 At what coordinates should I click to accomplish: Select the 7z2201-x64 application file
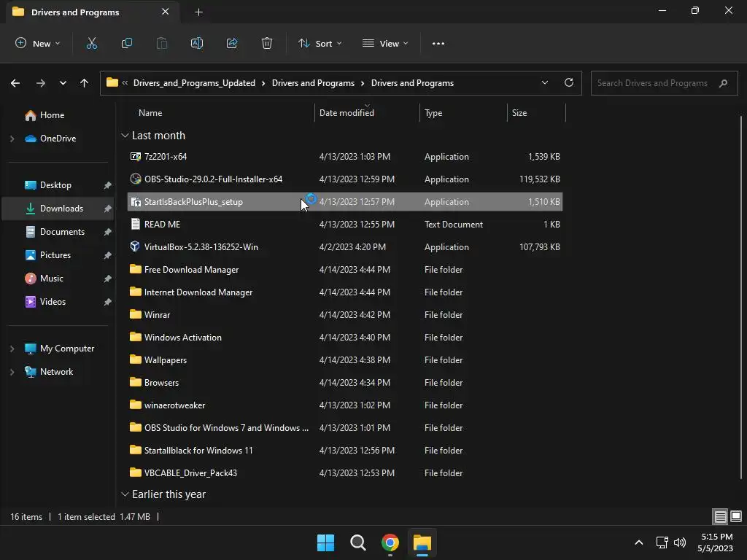(x=345, y=156)
